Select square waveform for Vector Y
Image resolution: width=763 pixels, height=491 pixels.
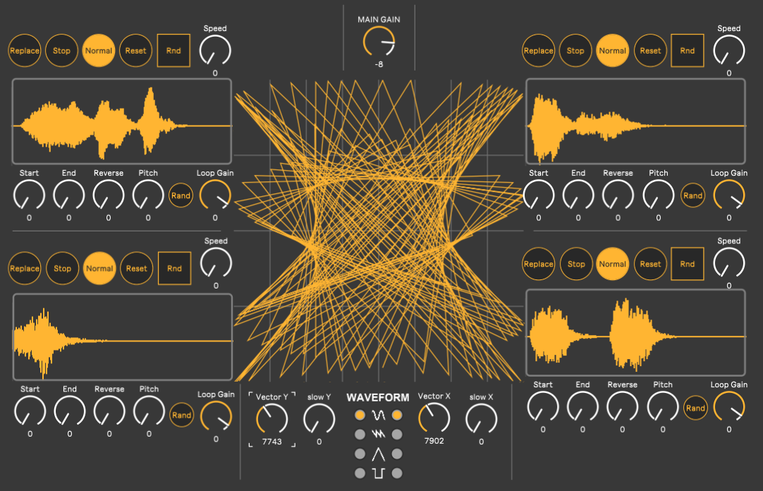pos(360,473)
